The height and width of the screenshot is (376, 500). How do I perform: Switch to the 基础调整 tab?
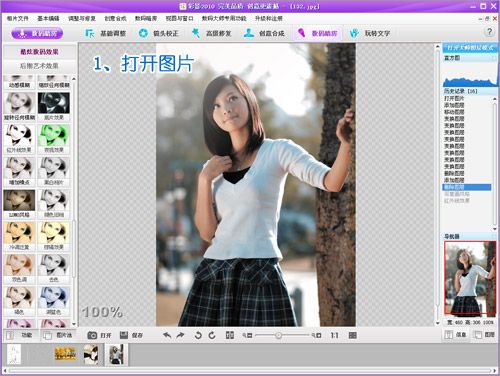tap(106, 33)
